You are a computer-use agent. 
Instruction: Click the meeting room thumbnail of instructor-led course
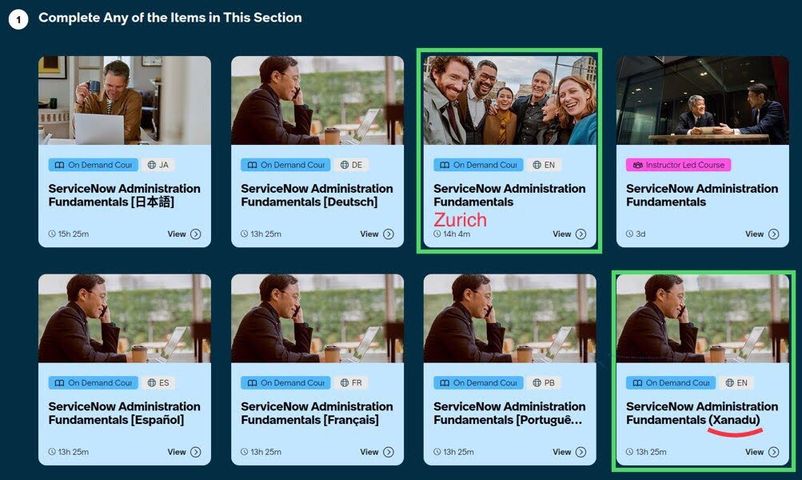702,100
